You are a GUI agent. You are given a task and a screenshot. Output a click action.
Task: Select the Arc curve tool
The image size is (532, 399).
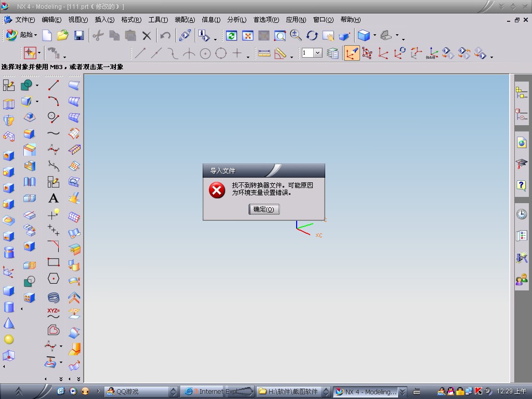pyautogui.click(x=54, y=101)
